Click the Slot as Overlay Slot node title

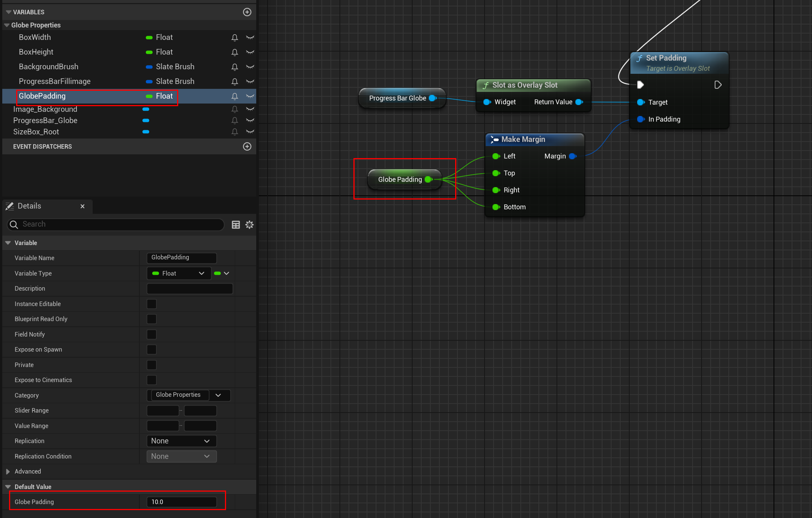click(525, 85)
